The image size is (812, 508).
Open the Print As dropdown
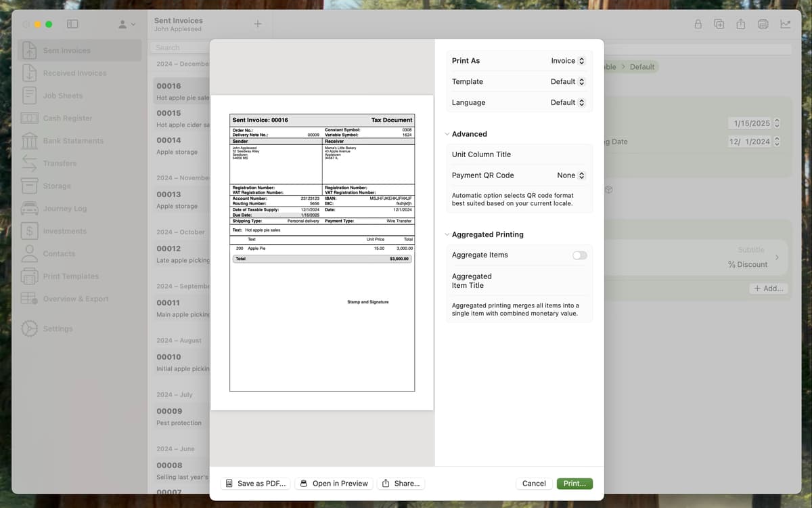567,61
